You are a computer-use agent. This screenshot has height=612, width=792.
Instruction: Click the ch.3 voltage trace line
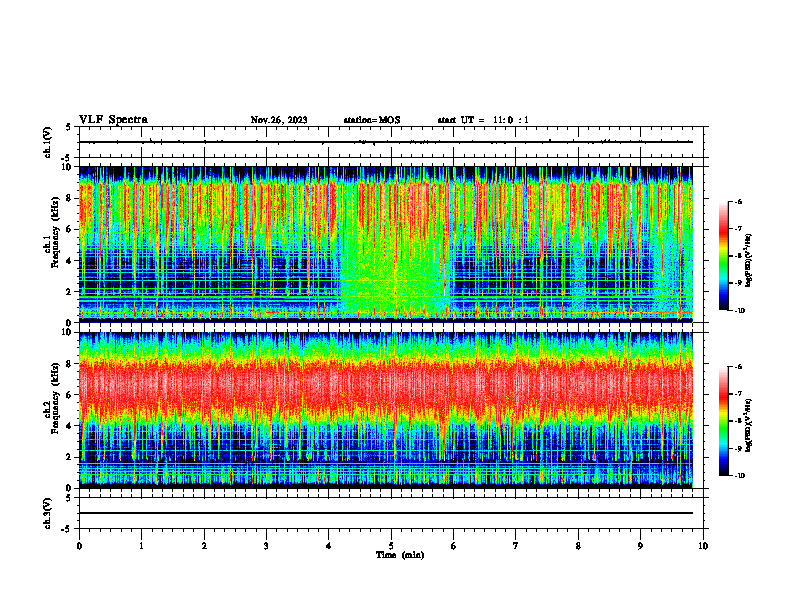(x=386, y=513)
